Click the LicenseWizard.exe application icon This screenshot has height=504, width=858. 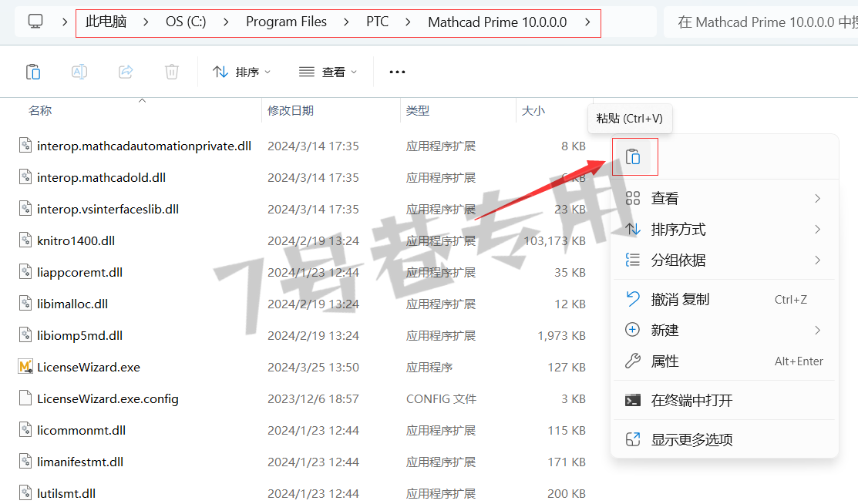click(x=25, y=367)
